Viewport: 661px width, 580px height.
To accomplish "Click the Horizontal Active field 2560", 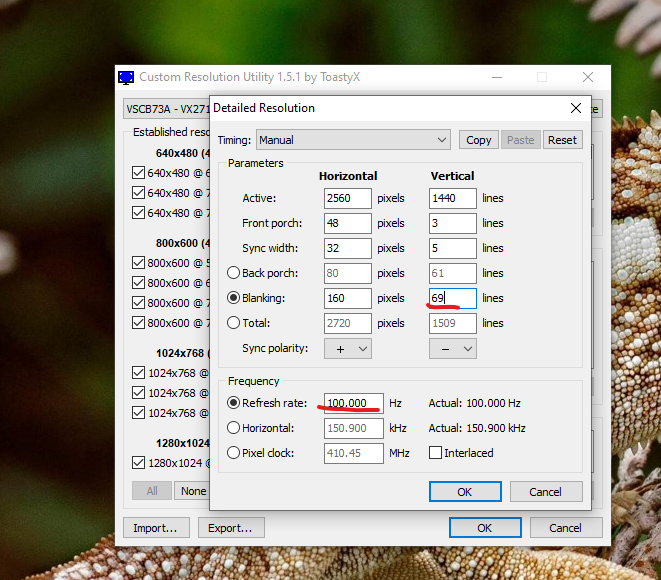I will [x=348, y=198].
